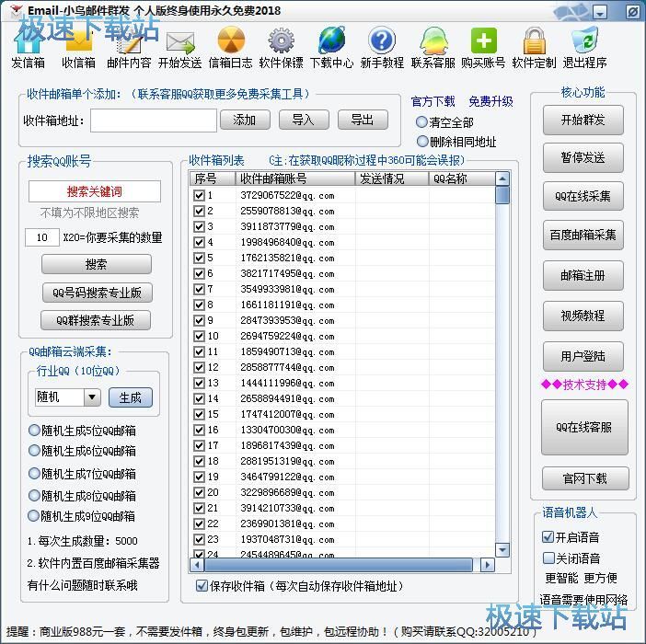Open the 官方下载 link

pos(433,101)
